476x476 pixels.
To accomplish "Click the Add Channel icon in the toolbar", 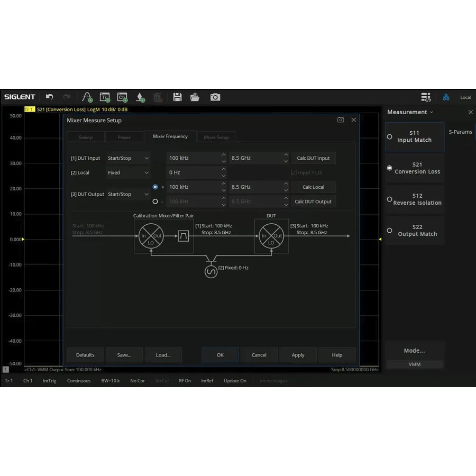I will (122, 97).
